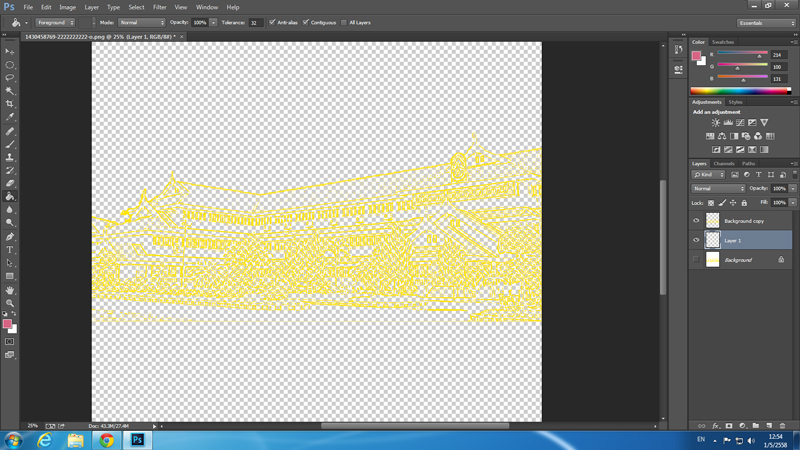This screenshot has height=450, width=800.
Task: Open the Filter menu
Action: (160, 7)
